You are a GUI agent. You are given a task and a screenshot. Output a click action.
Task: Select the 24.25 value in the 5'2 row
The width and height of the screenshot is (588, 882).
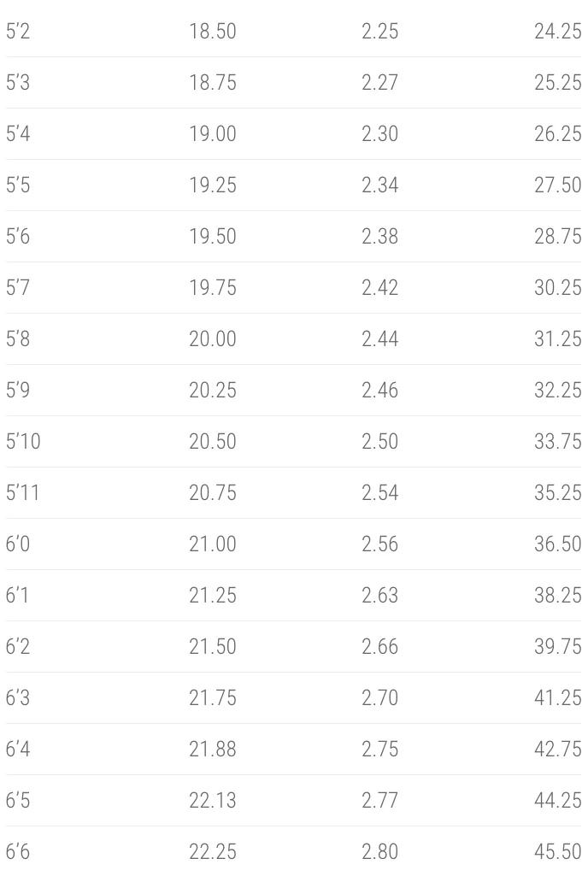pos(557,31)
